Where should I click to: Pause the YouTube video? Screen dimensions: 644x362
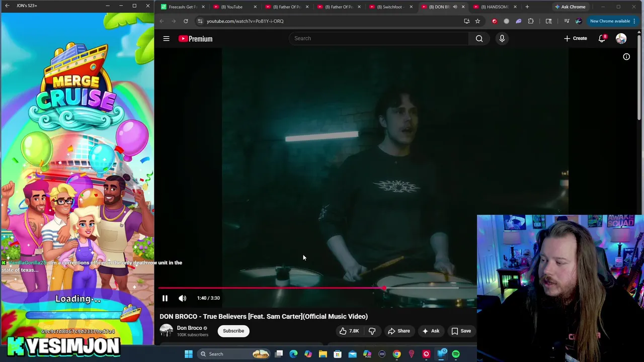click(x=165, y=298)
